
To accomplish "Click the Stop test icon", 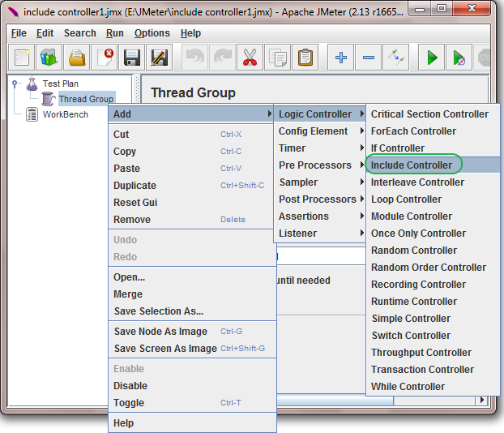I will tap(484, 58).
